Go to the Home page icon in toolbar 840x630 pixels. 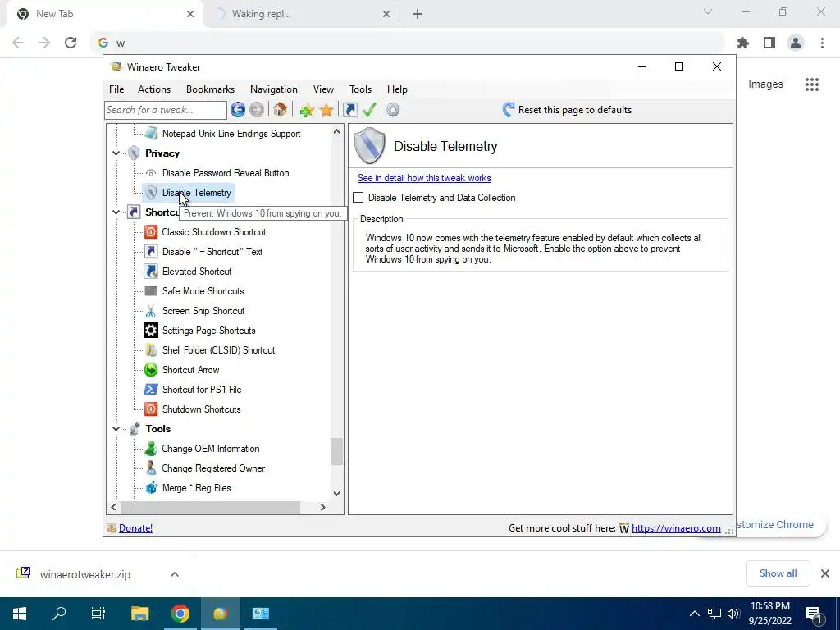[281, 110]
